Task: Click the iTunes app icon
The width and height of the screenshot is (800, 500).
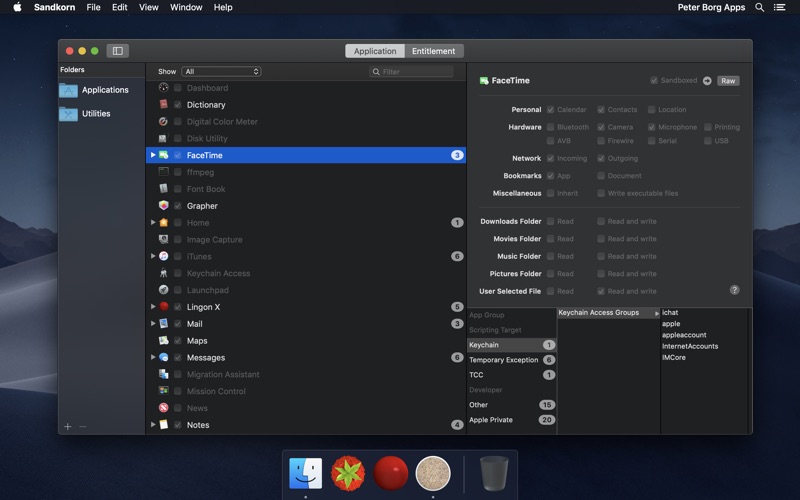Action: 163,256
